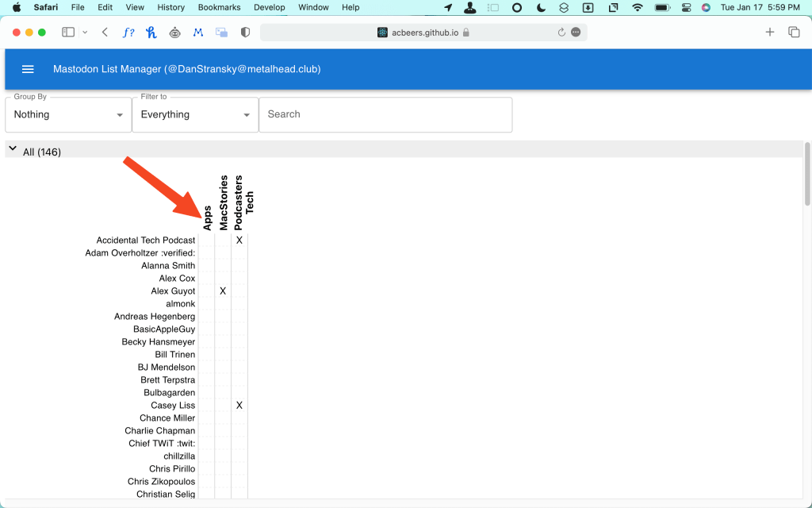Open the Bookmarks menu
Image resolution: width=812 pixels, height=508 pixels.
pos(219,7)
